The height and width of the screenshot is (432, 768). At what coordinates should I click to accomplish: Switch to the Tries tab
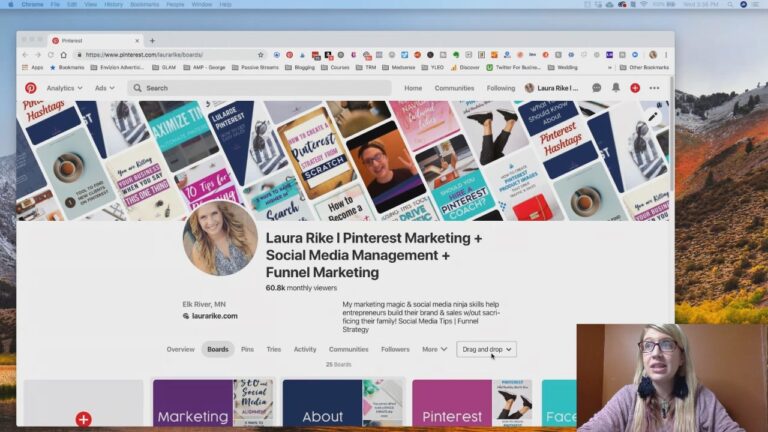273,349
